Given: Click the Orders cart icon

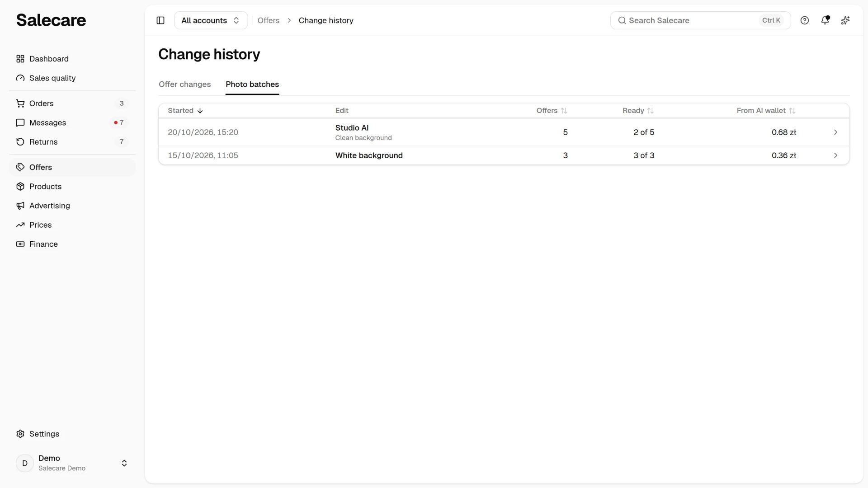Looking at the screenshot, I should click(20, 103).
